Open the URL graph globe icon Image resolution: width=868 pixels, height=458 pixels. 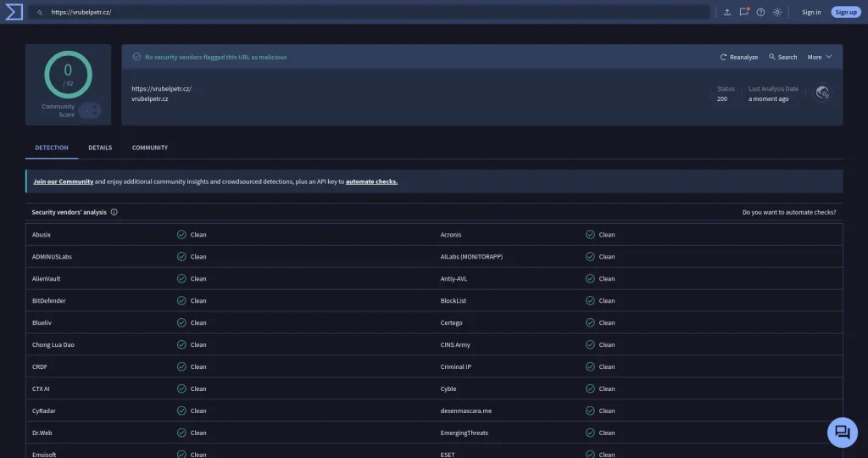click(822, 92)
